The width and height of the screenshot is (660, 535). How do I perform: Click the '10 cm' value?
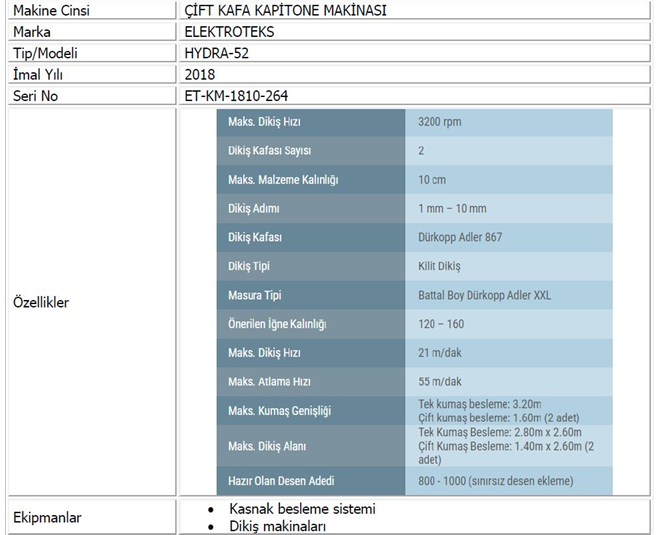point(432,180)
